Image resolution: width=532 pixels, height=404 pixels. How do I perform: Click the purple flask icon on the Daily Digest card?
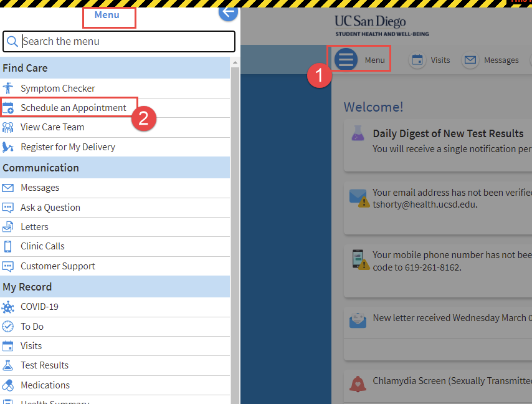coord(358,133)
